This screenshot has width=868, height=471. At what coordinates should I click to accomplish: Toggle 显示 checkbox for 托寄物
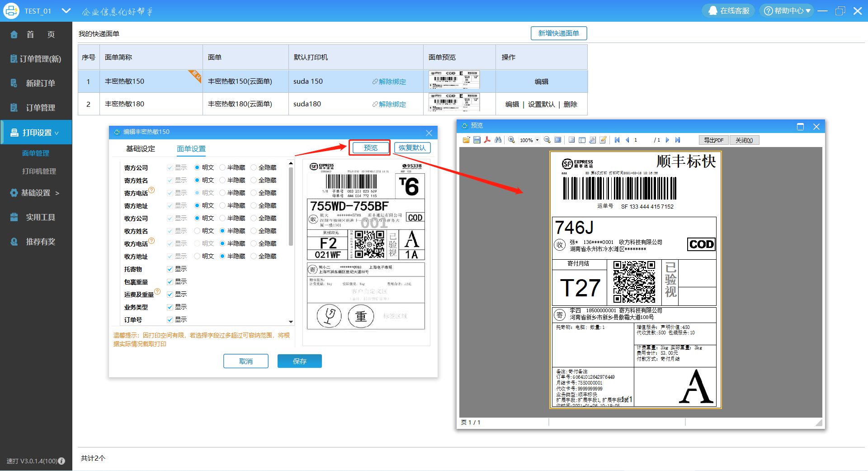[x=170, y=269]
